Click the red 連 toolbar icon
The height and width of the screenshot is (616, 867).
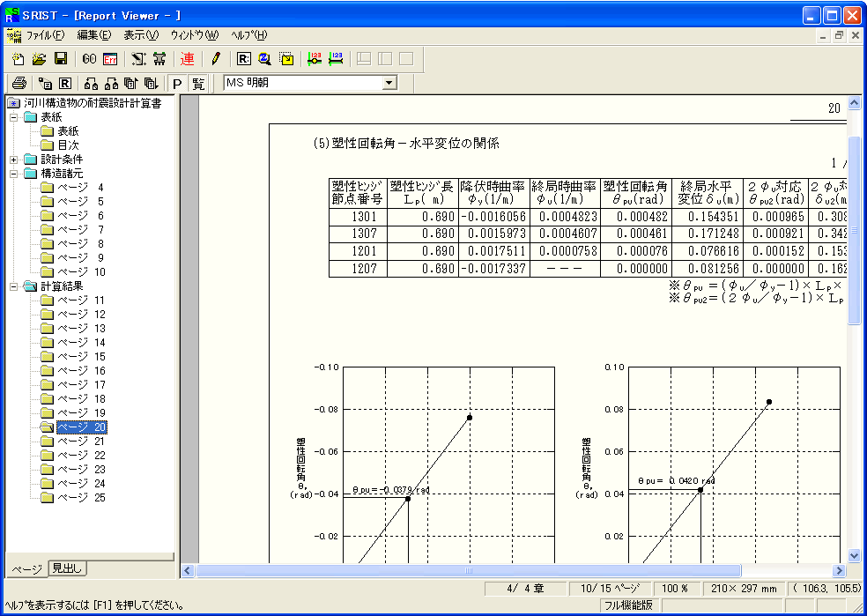[187, 59]
